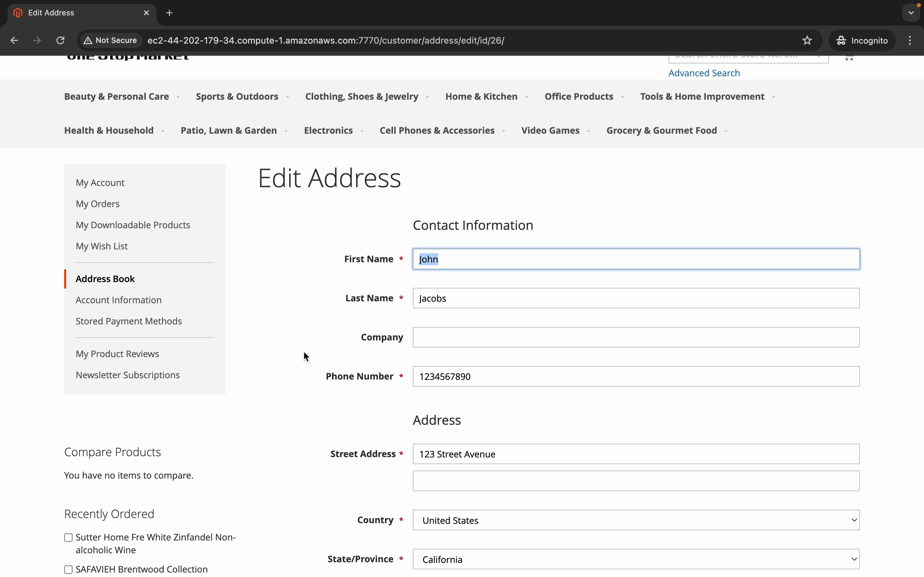Click Advanced Search link
Screen dimensions: 924x577
coord(704,73)
